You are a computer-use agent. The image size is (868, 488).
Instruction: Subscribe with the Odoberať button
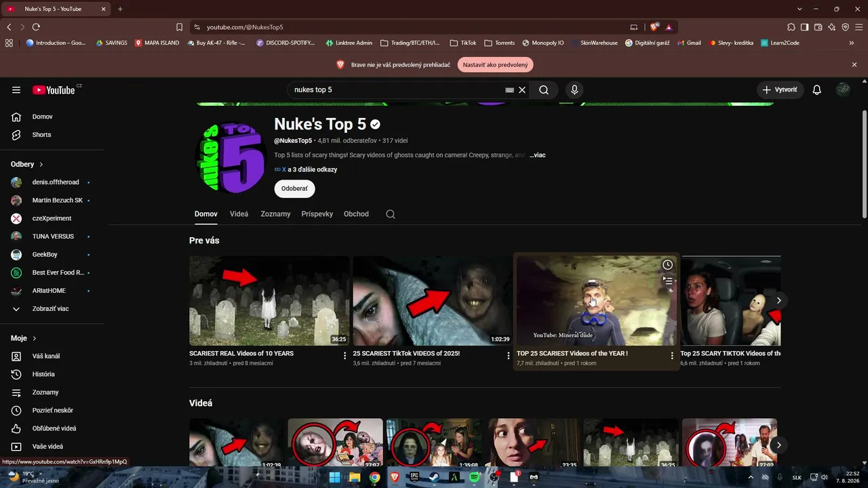[x=294, y=189]
